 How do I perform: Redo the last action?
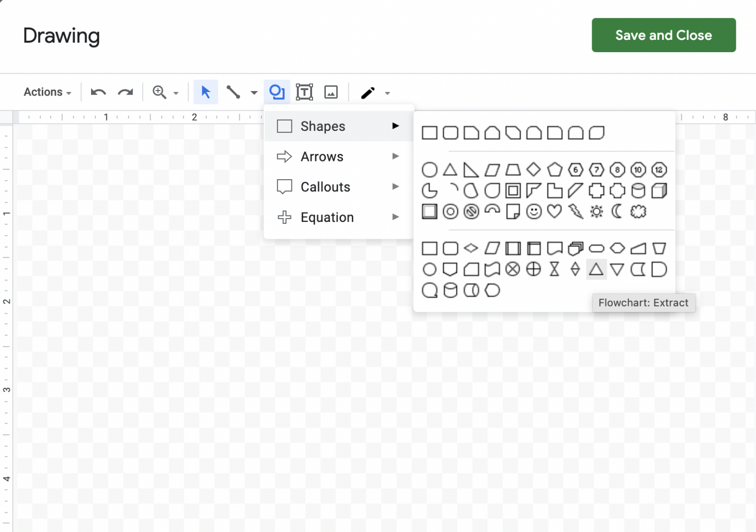125,92
